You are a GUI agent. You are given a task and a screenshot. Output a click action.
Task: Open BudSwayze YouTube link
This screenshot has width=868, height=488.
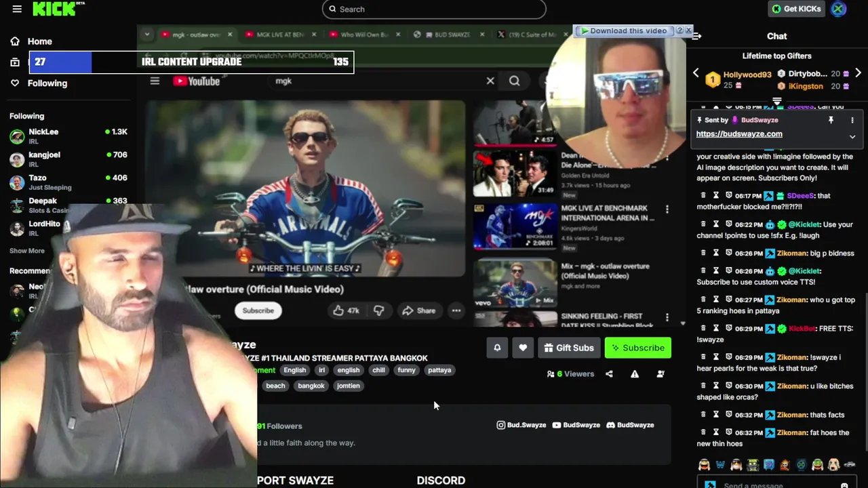coord(576,425)
